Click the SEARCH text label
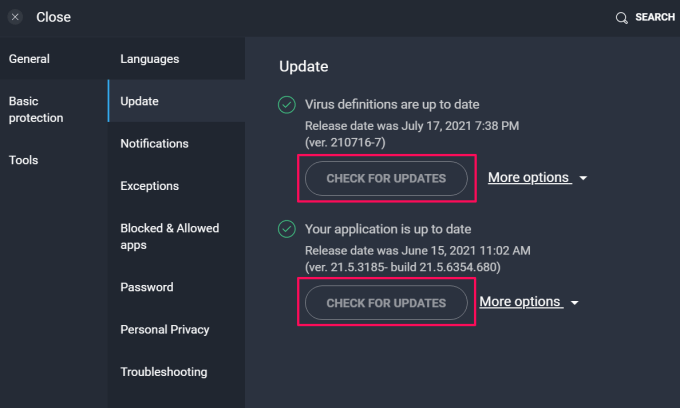 click(655, 18)
